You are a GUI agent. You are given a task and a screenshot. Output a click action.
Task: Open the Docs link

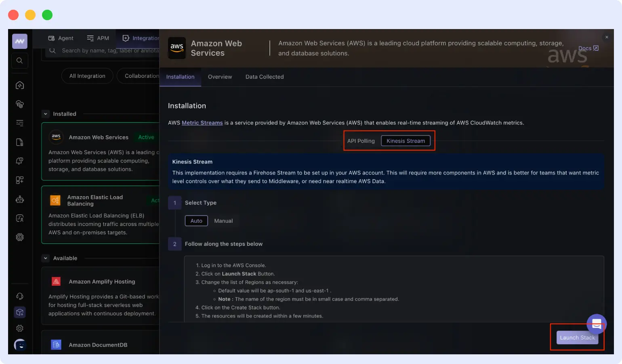(588, 48)
